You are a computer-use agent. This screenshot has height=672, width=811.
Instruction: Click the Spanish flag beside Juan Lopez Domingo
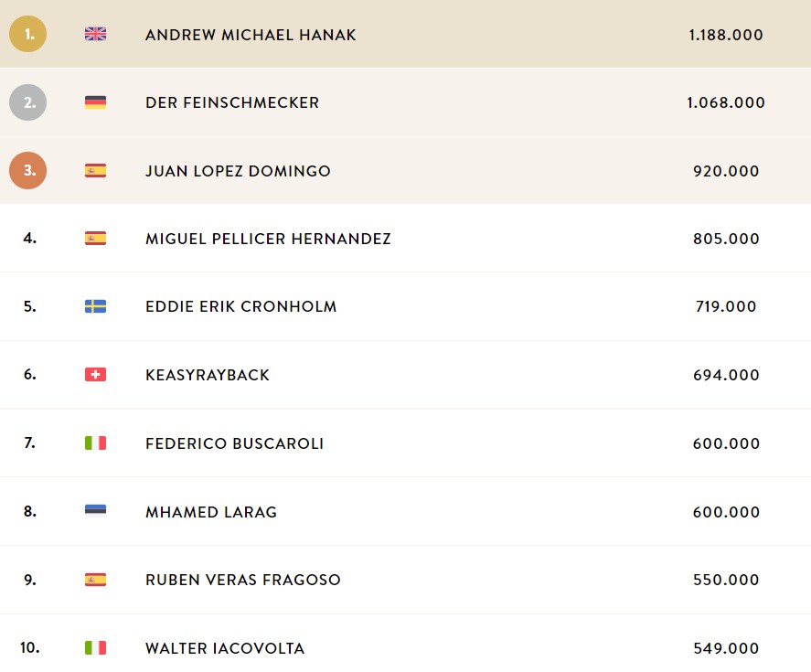click(95, 171)
